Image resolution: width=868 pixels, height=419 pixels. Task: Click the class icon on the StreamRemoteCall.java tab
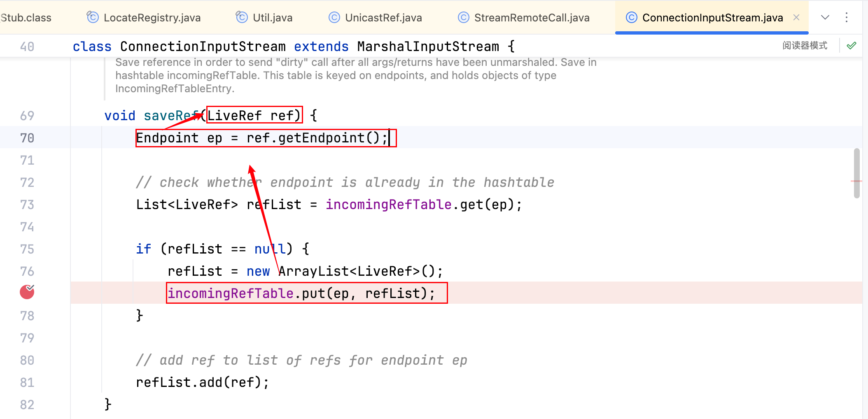[464, 18]
